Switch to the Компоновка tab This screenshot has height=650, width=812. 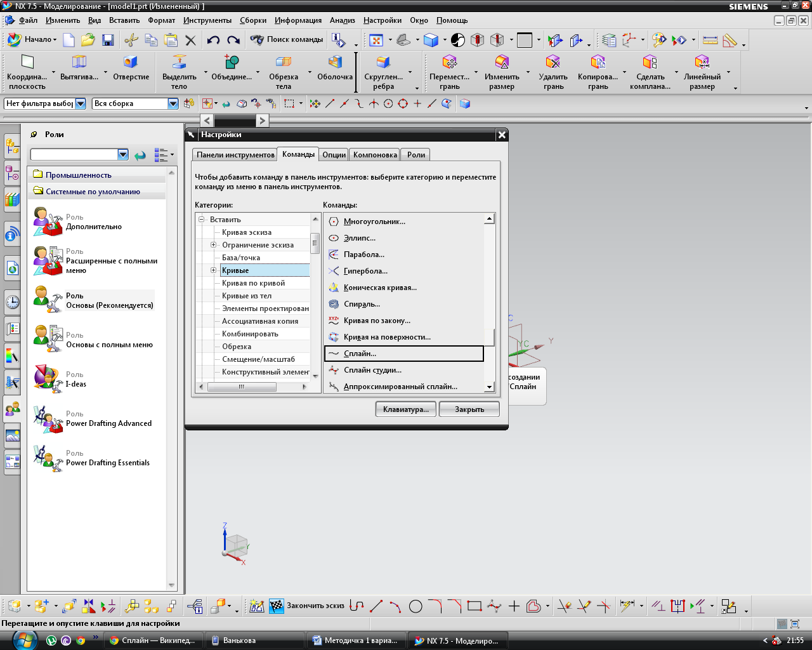click(375, 154)
